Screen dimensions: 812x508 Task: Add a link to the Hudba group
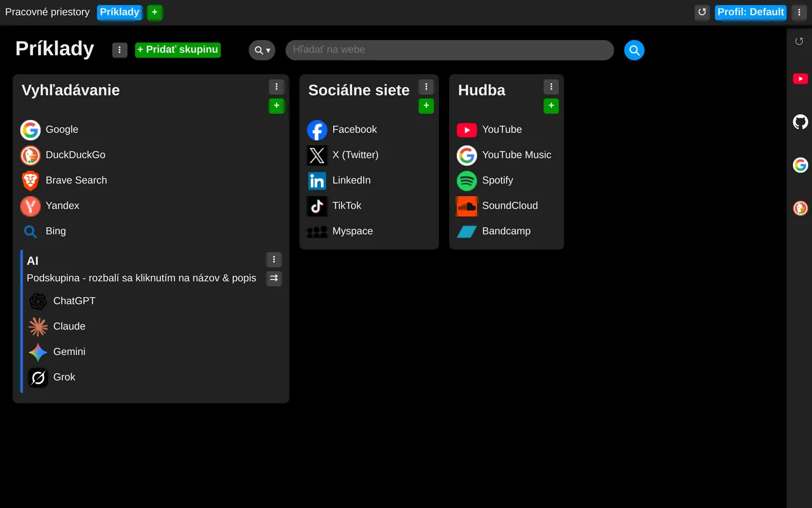tap(551, 106)
